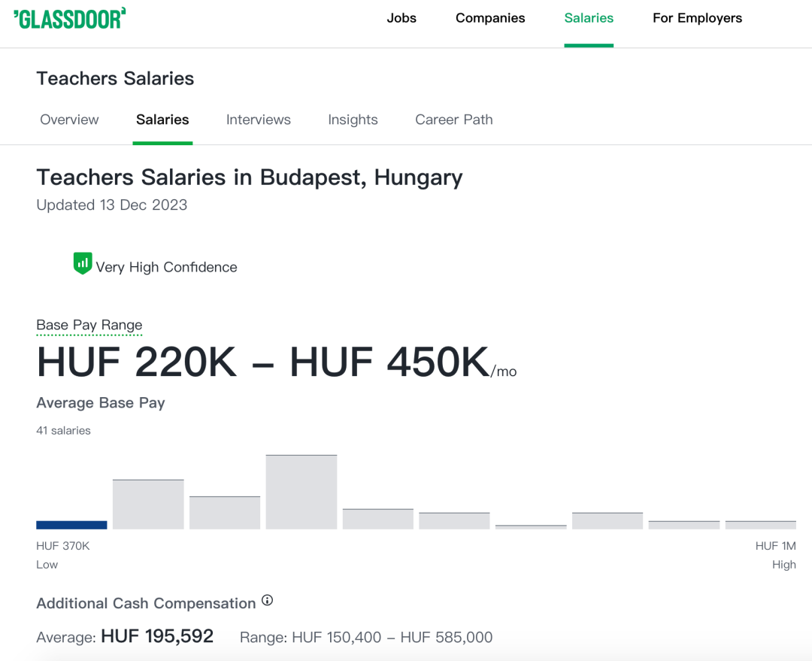Click the tallest histogram bar

pos(301,492)
